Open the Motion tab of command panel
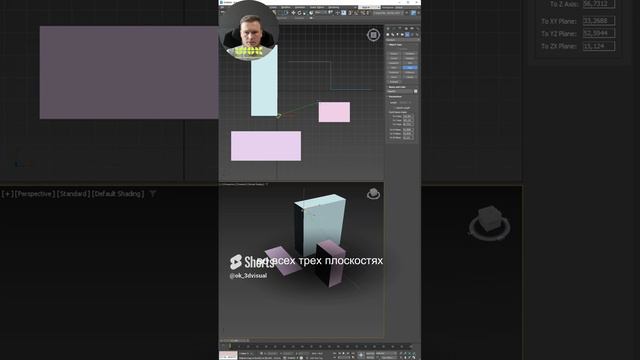 tap(406, 28)
